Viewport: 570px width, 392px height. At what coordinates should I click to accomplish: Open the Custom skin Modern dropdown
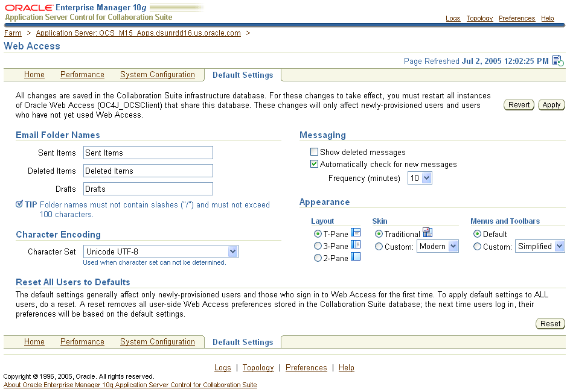(x=438, y=246)
